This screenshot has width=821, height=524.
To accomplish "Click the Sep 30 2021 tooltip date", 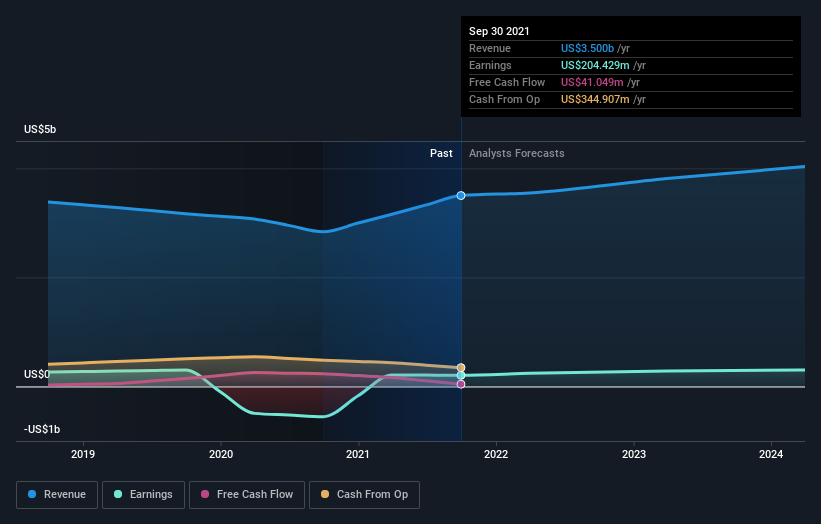I will tap(499, 31).
